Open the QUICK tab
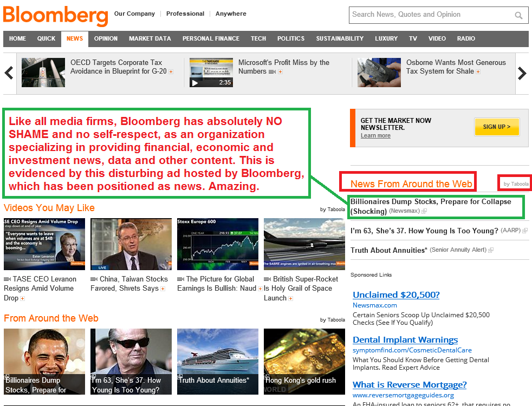Image resolution: width=532 pixels, height=406 pixels. 46,38
